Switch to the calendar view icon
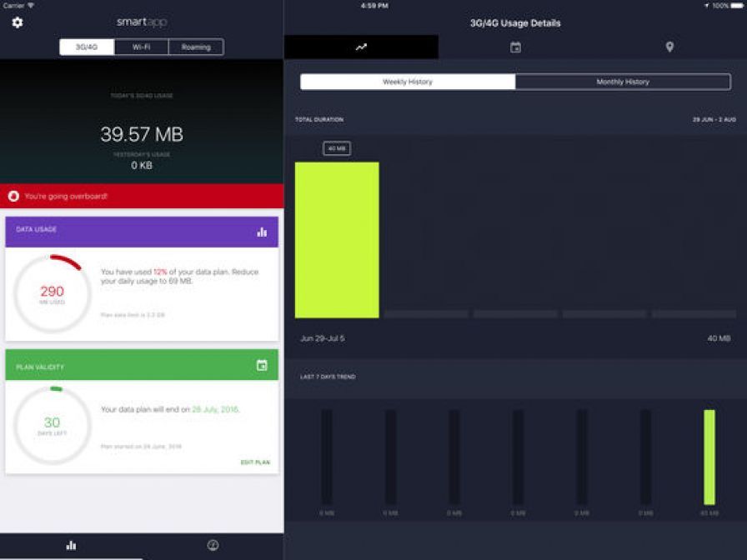Screen dimensions: 747x560 (515, 47)
